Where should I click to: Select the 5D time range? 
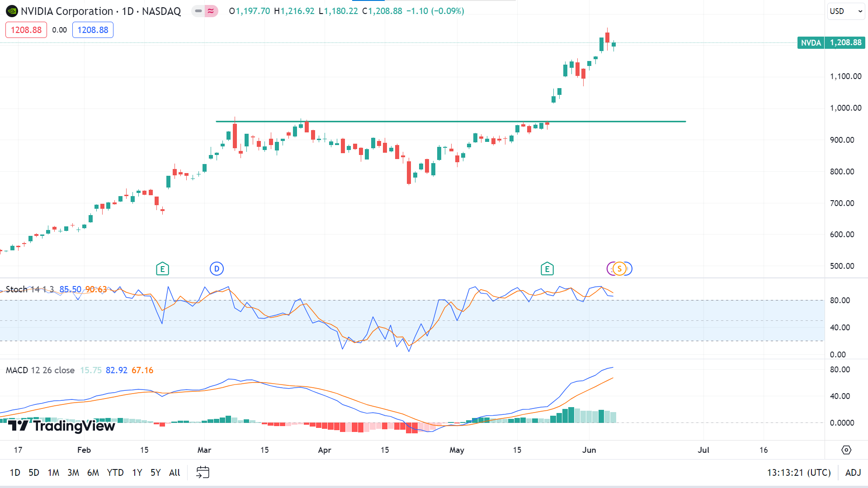[x=34, y=473]
